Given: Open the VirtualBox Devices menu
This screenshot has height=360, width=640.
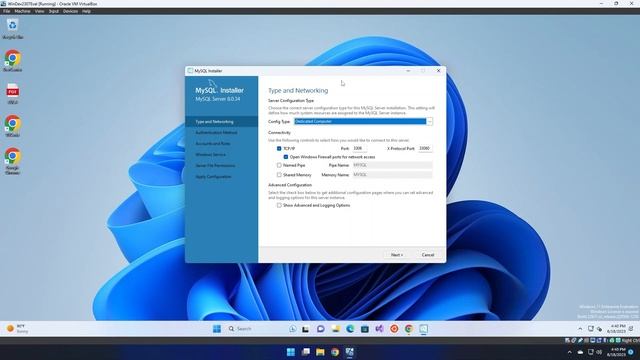Looking at the screenshot, I should click(70, 11).
